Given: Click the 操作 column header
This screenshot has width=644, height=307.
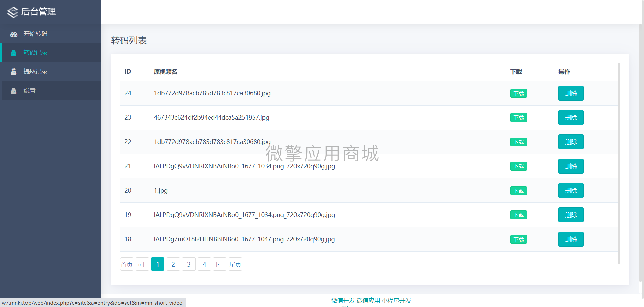Looking at the screenshot, I should tap(564, 72).
